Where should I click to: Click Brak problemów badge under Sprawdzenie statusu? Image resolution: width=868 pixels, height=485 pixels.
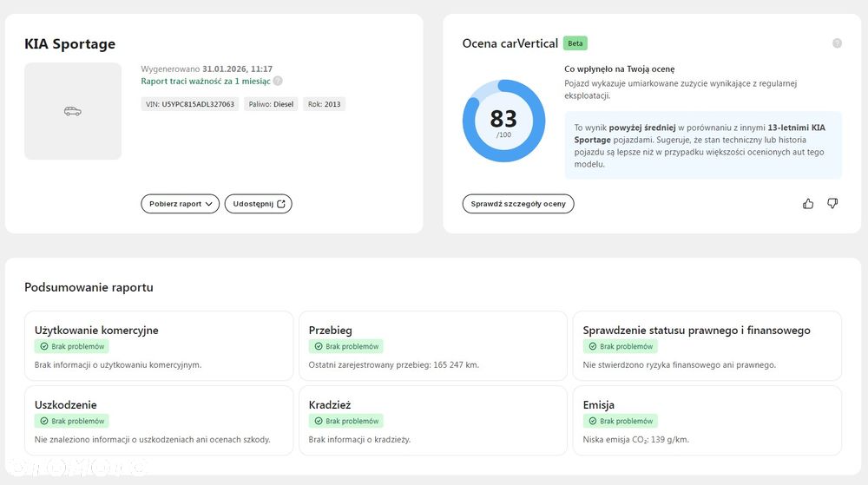[x=620, y=346]
